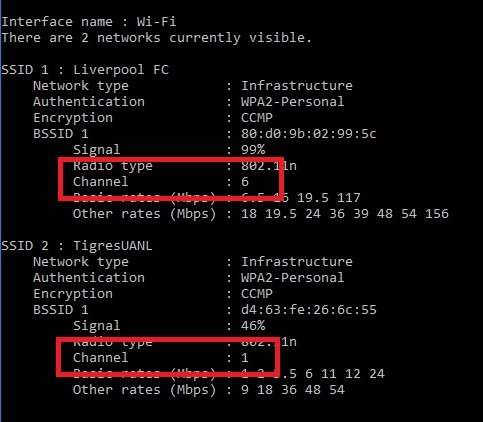Click 'There are 2 networks currently visible' text

(x=156, y=38)
